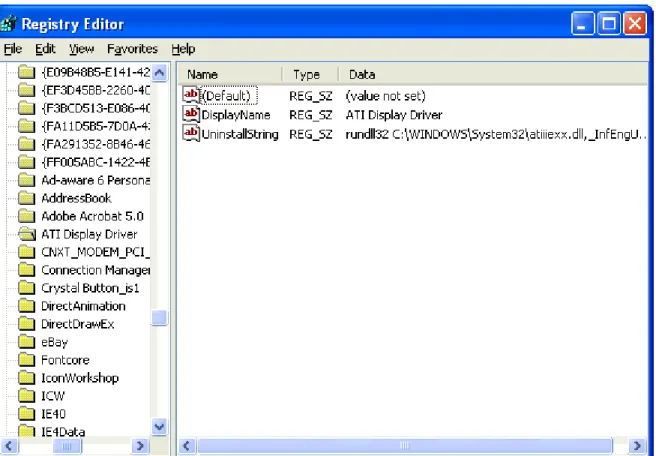Select the UninstallString value name
The image size is (656, 456).
point(240,134)
